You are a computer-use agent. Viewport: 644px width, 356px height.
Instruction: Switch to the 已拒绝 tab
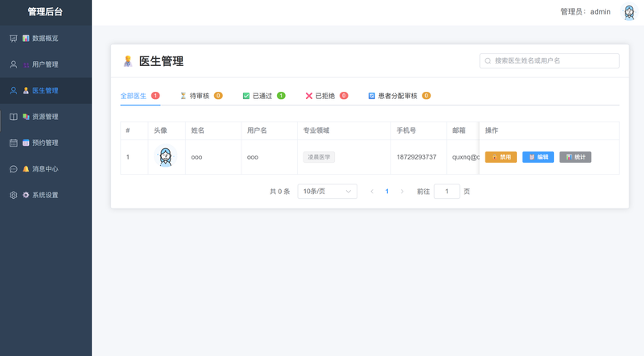click(325, 96)
